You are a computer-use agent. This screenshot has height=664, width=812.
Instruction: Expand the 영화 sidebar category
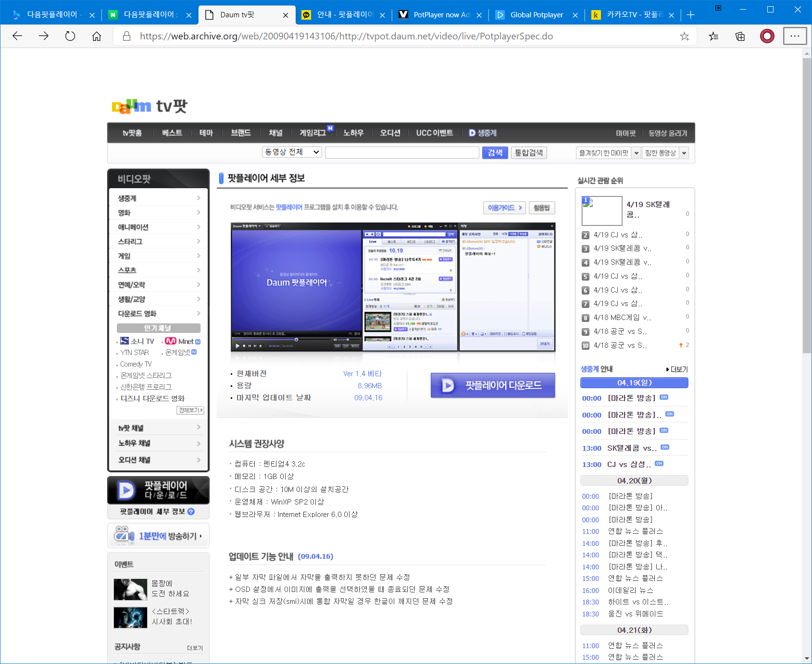[x=159, y=212]
